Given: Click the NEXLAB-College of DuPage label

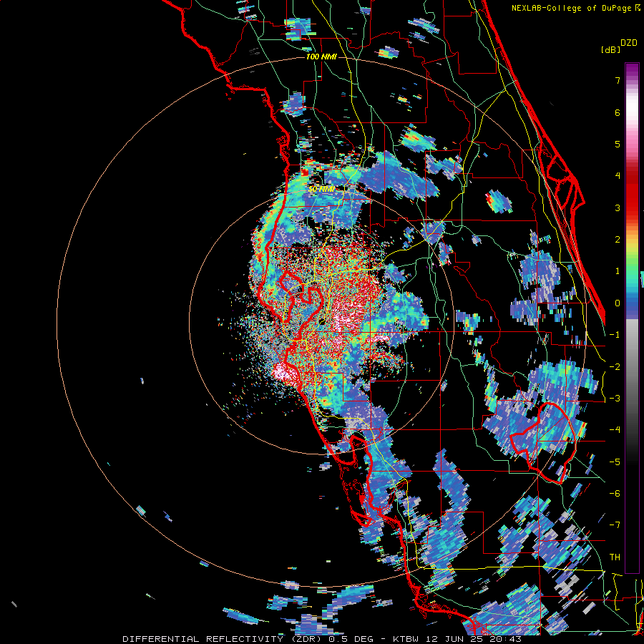Looking at the screenshot, I should point(575,8).
